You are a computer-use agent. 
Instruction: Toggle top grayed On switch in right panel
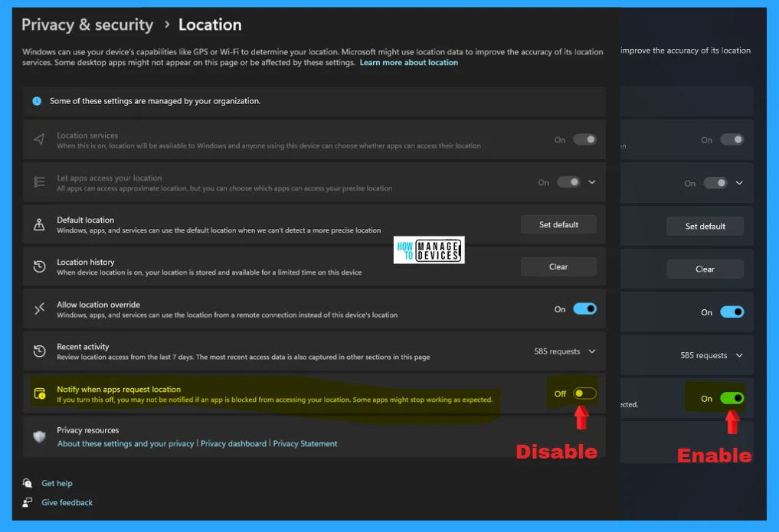(x=732, y=140)
